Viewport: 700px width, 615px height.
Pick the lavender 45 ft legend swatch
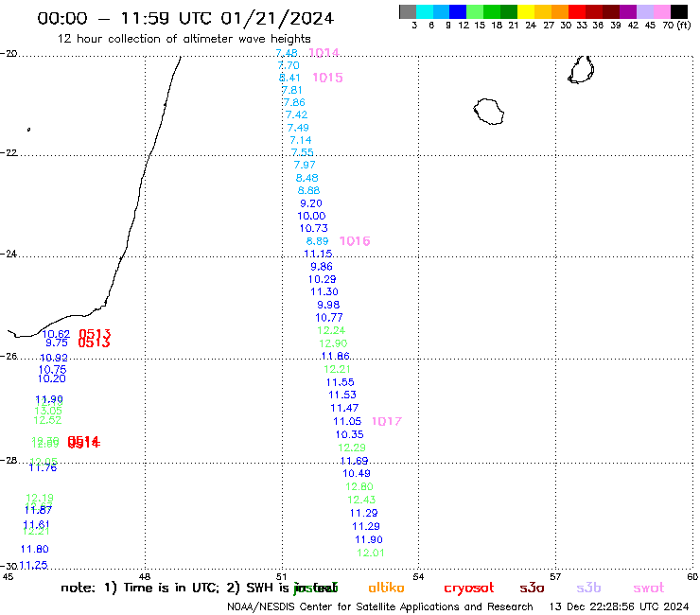(x=644, y=11)
